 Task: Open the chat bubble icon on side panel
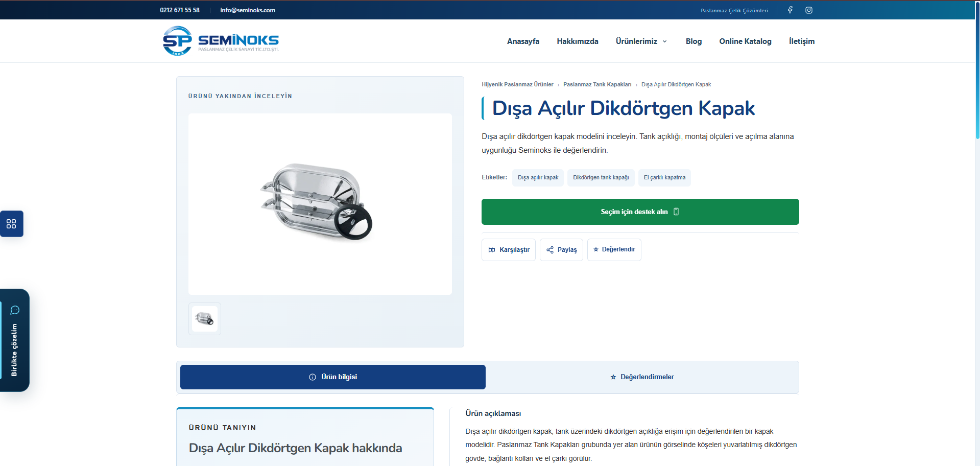(15, 310)
